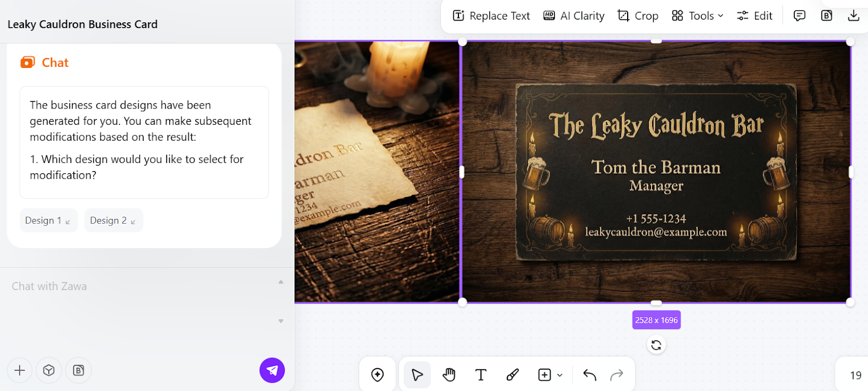Image resolution: width=868 pixels, height=391 pixels.
Task: Open the comments speech bubble icon
Action: click(799, 16)
